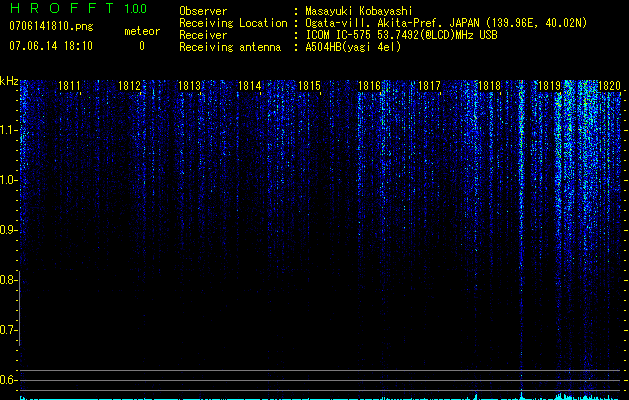Click the 1814 time marker
Viewport: 629px width, 400px height.
(250, 86)
